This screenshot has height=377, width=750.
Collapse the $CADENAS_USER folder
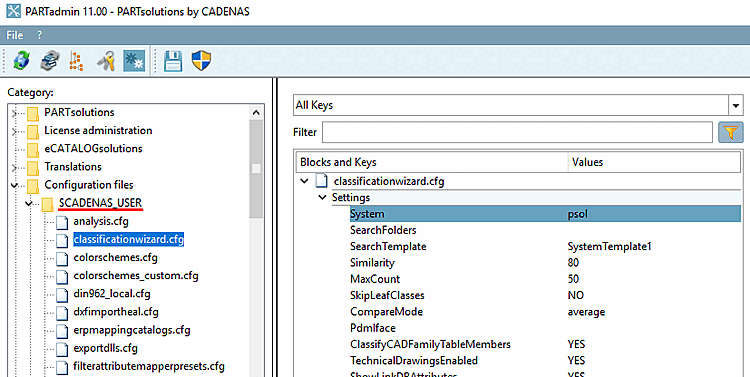29,203
